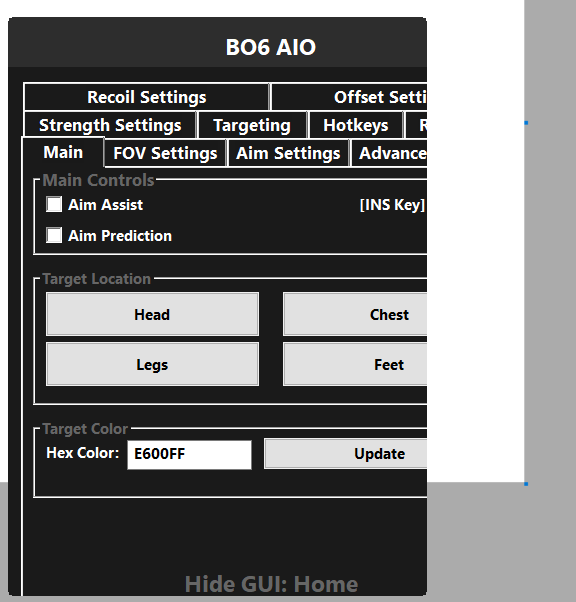Open the cut-off tab next to Hotkeys
Viewport: 576px width, 602px height.
tap(416, 125)
